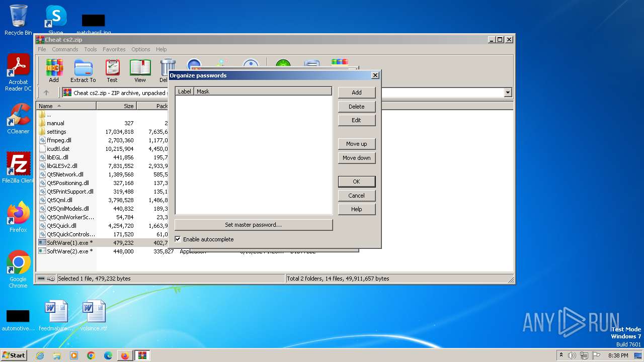The width and height of the screenshot is (644, 362).
Task: Click the taskbar clock showing 8:38 PM
Action: [x=618, y=355]
